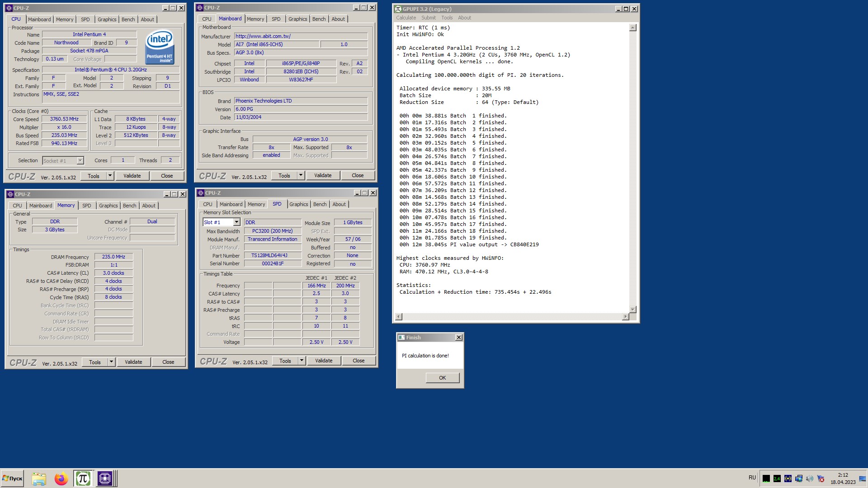Screen dimensions: 868x488
Task: Switch to CPU tab in the Memory CPU-Z window
Action: point(17,206)
